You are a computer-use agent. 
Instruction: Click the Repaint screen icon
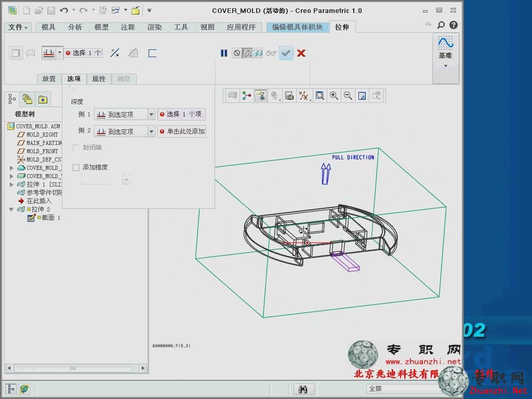tap(362, 96)
